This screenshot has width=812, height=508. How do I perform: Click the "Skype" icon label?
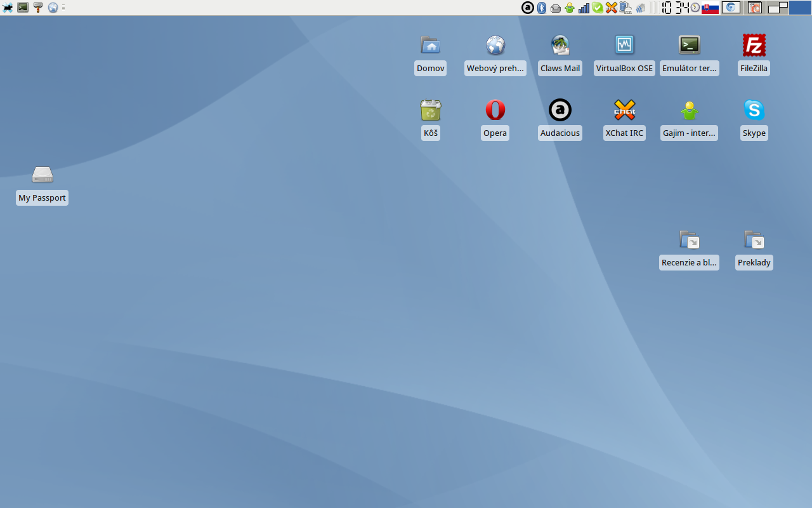click(754, 133)
